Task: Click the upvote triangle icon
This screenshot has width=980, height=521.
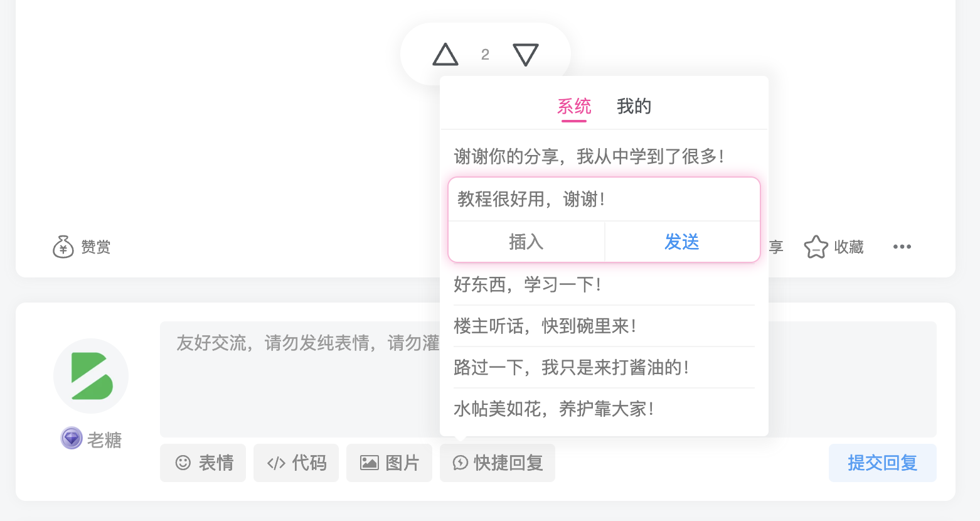Action: click(445, 54)
